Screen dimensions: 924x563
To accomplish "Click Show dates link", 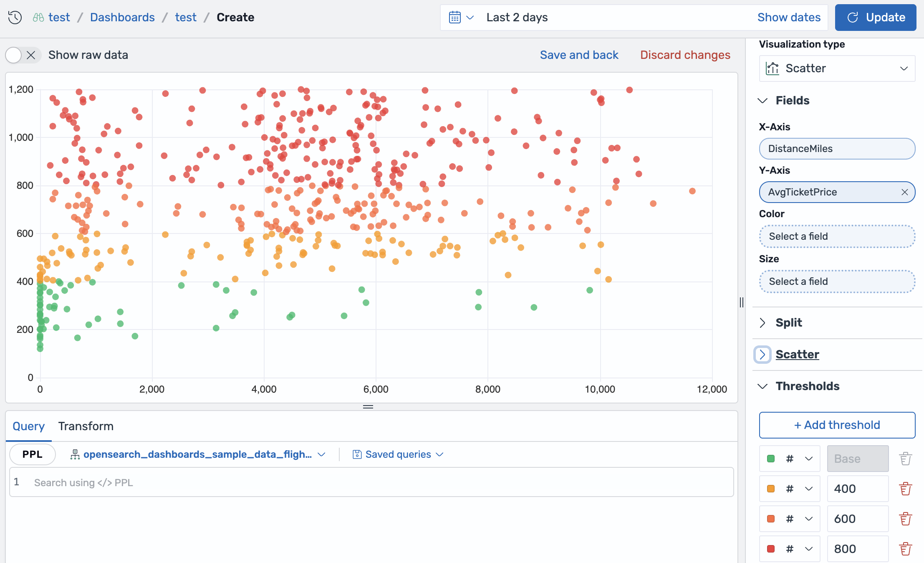I will point(789,18).
